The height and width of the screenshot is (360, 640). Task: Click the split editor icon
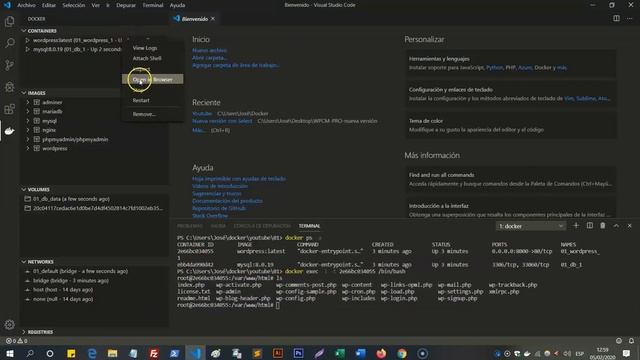(x=616, y=18)
